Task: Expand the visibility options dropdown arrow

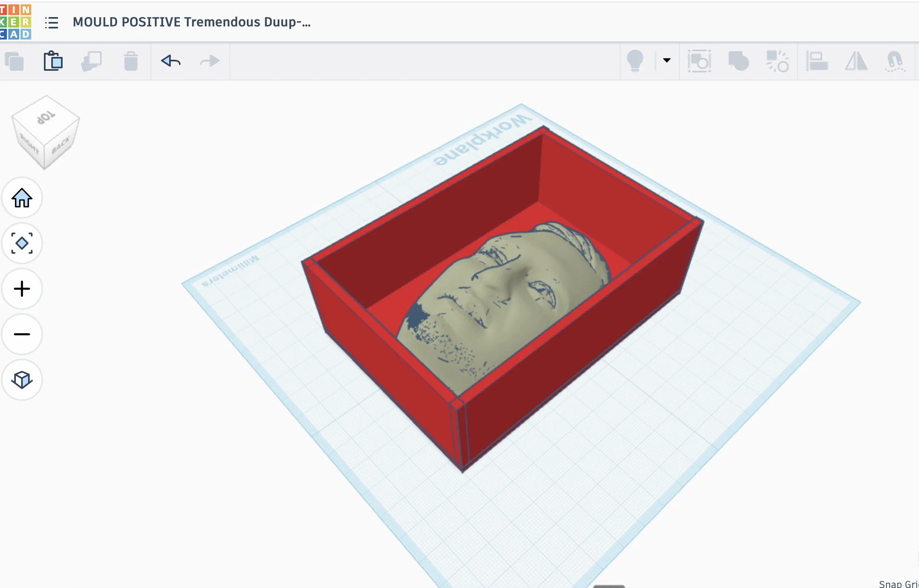Action: coord(667,60)
